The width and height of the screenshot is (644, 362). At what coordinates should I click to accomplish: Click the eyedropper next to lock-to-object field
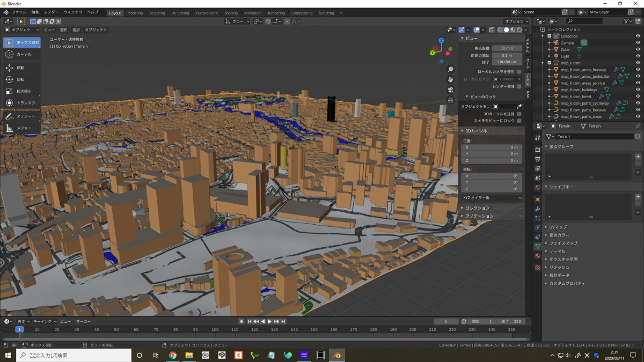[519, 106]
